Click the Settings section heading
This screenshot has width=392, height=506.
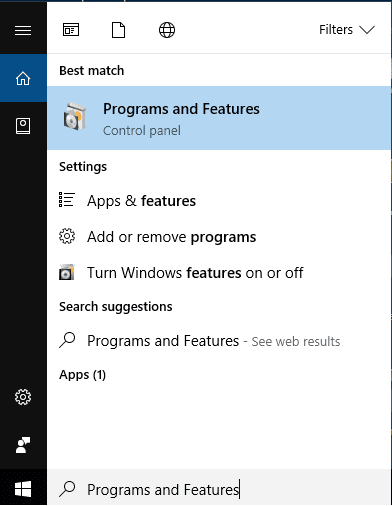83,166
